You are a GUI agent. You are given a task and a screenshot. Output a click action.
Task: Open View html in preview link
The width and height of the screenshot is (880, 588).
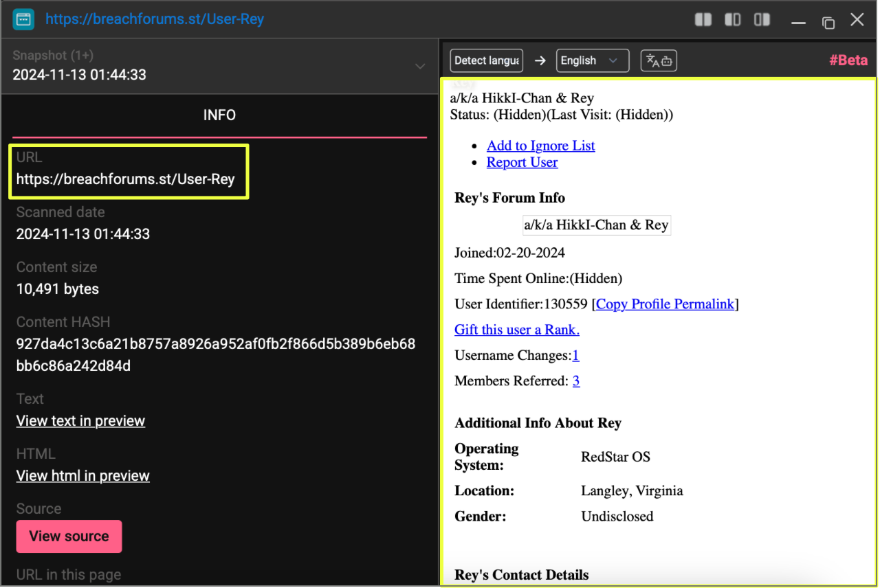click(82, 476)
